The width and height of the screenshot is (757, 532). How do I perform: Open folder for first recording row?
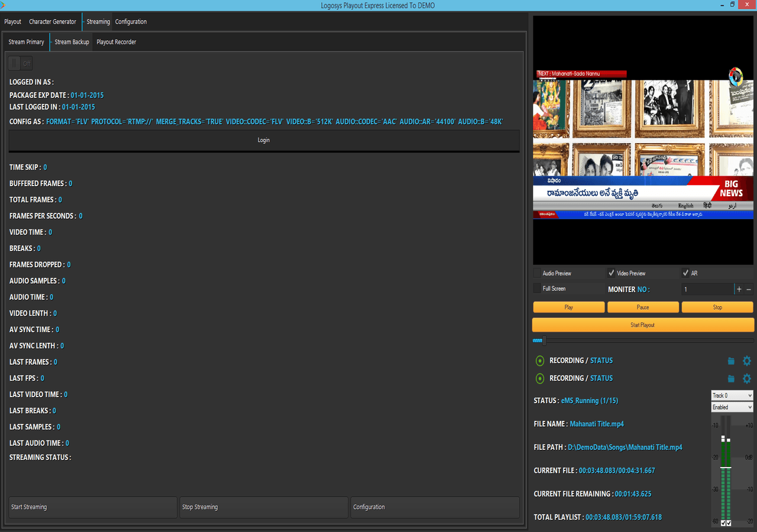[x=731, y=361]
